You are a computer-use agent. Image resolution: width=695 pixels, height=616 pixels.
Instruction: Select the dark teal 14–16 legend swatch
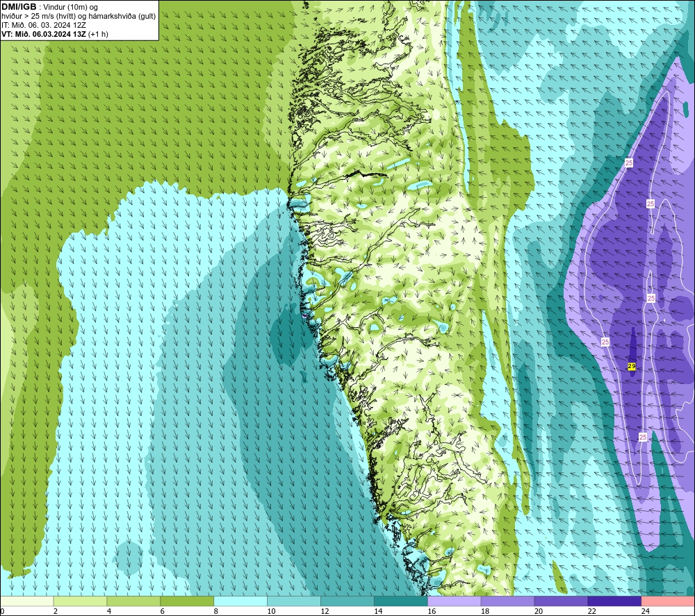(x=401, y=601)
